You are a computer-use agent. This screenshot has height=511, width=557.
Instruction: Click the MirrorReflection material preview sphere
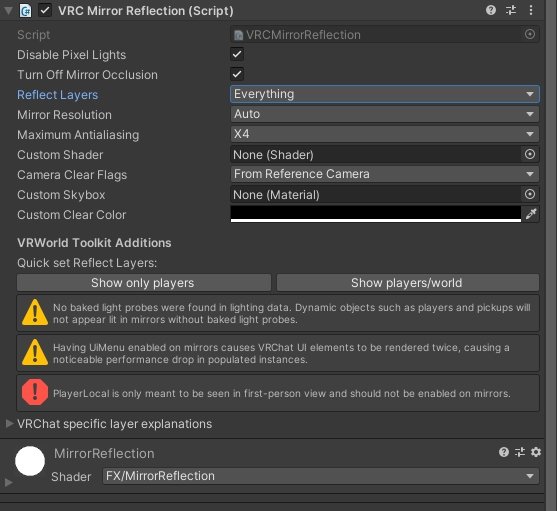[30, 461]
